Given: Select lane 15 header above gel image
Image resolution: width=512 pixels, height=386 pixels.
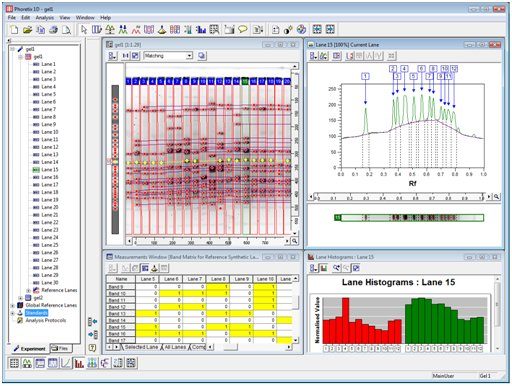Looking at the screenshot, I should coord(245,81).
